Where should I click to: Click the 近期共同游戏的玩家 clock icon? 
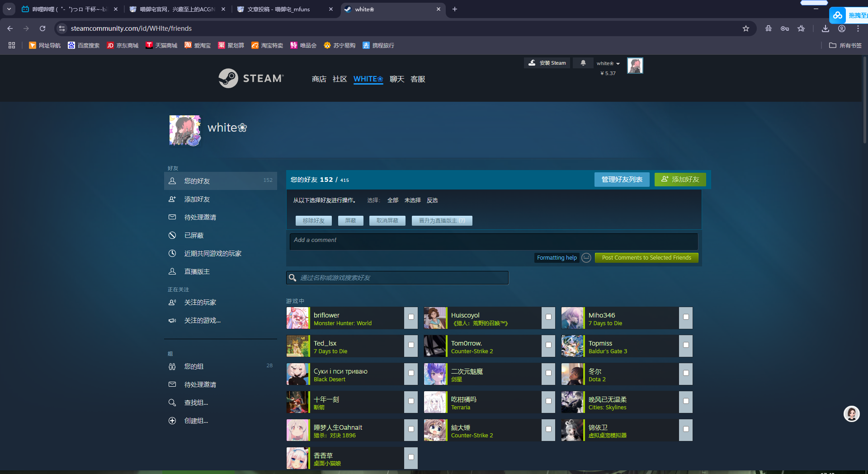[172, 253]
